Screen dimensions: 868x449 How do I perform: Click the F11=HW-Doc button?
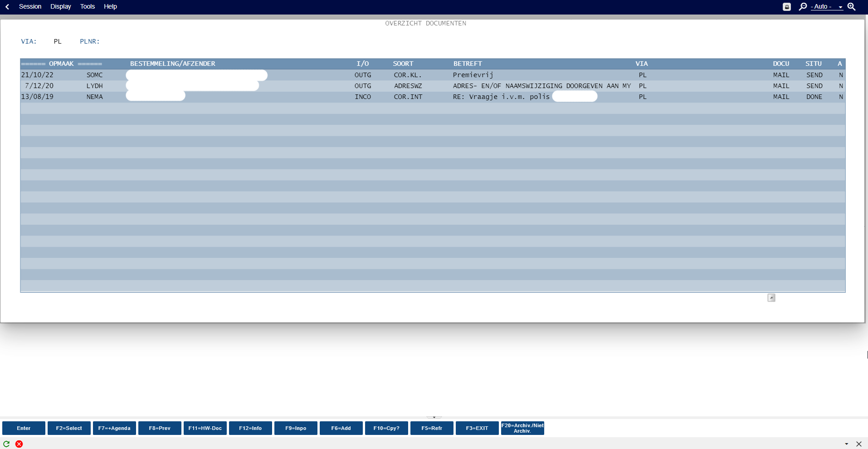[x=205, y=428]
